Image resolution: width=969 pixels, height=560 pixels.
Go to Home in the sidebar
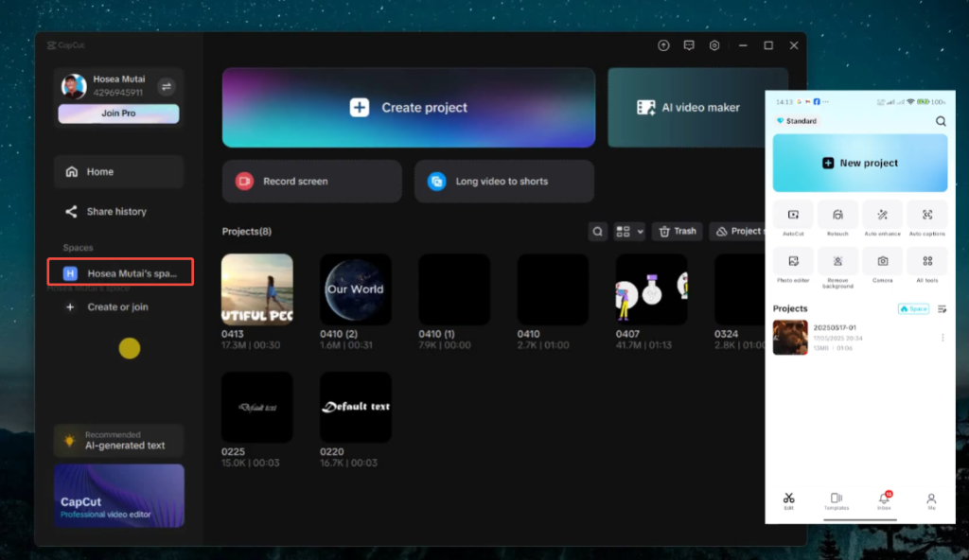118,172
